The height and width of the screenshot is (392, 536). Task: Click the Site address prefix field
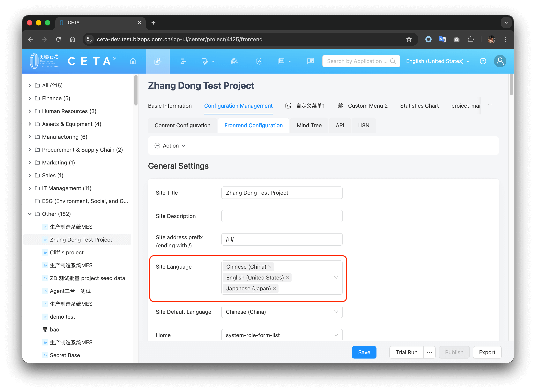(282, 239)
